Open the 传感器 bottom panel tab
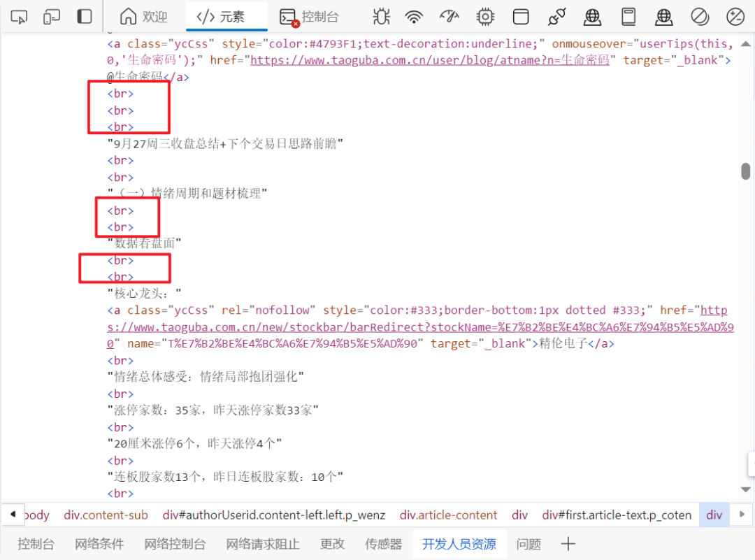 [383, 543]
